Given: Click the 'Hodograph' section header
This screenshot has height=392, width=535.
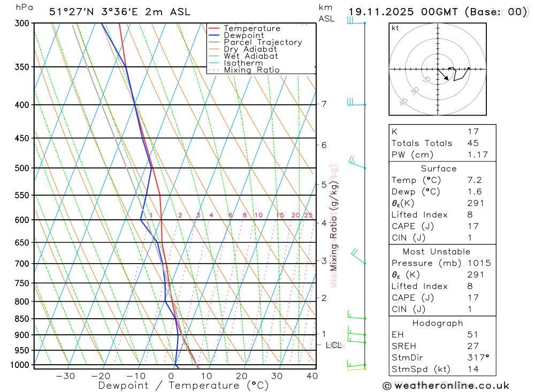Looking at the screenshot, I should click(438, 324).
